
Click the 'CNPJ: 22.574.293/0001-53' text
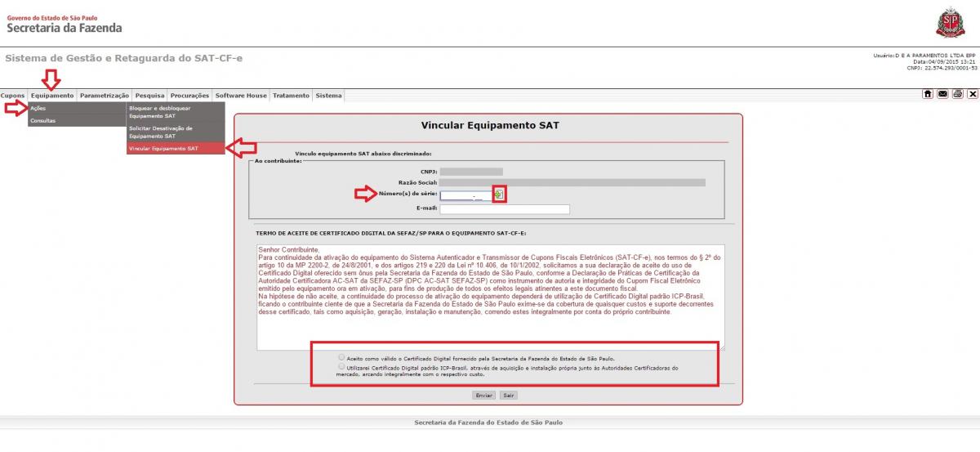coord(942,68)
